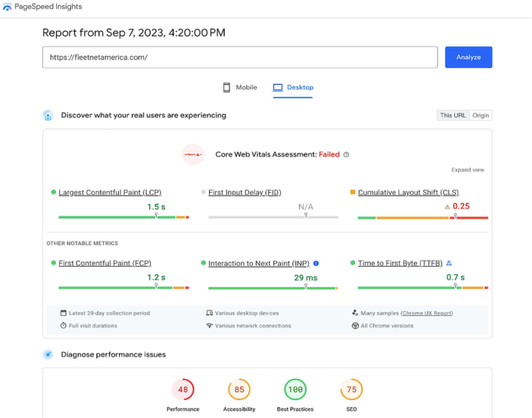
Task: Click the Performance score gauge 48
Action: (x=183, y=389)
